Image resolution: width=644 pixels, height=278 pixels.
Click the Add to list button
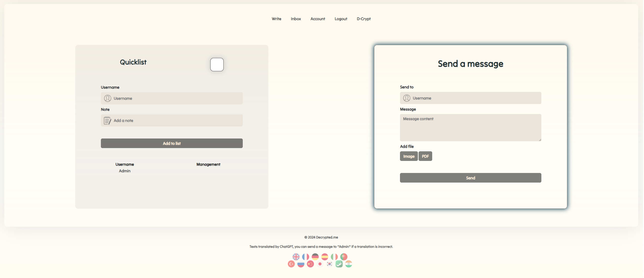[x=172, y=143]
